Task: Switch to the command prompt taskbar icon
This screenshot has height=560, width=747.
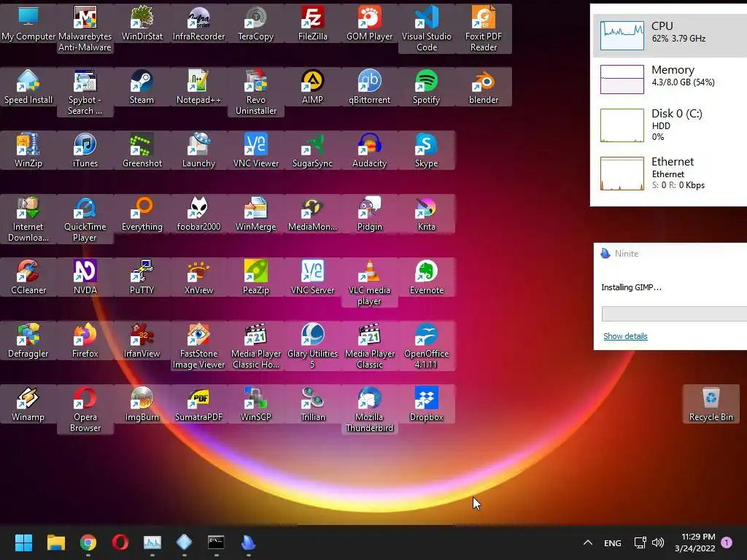Action: (x=216, y=542)
